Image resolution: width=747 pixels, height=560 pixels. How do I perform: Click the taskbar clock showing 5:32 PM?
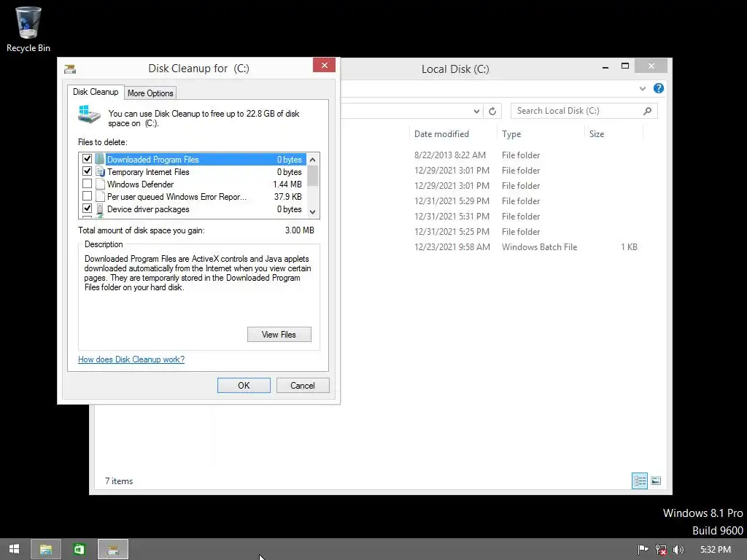tap(716, 550)
